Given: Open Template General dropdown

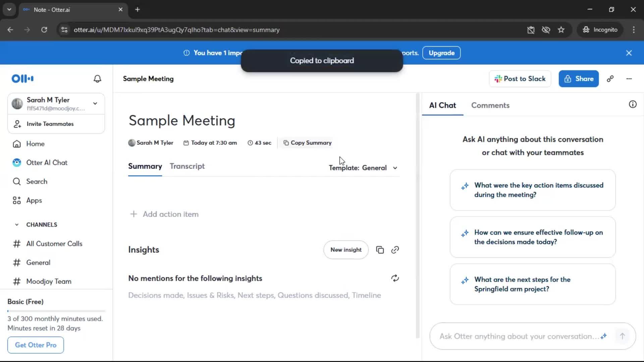Looking at the screenshot, I should (x=363, y=168).
